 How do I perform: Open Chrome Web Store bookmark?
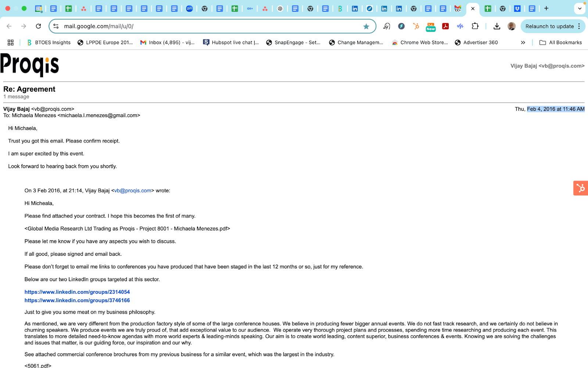pos(420,42)
